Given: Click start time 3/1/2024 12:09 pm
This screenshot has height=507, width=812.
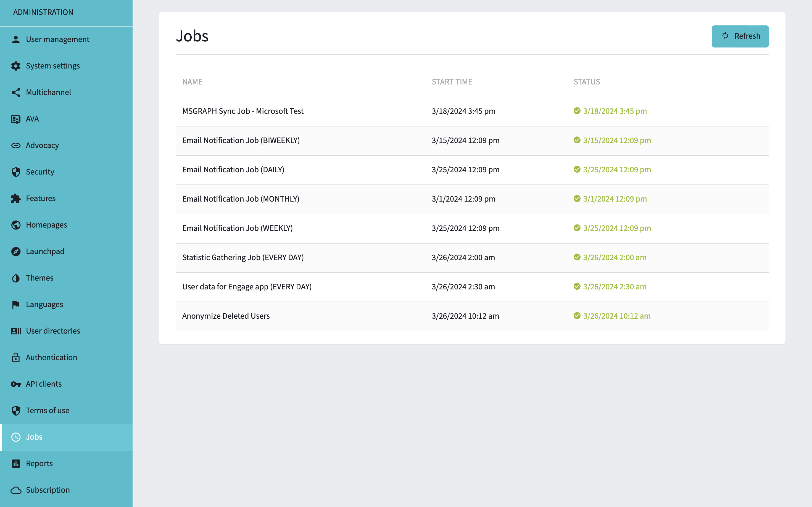Looking at the screenshot, I should point(463,199).
